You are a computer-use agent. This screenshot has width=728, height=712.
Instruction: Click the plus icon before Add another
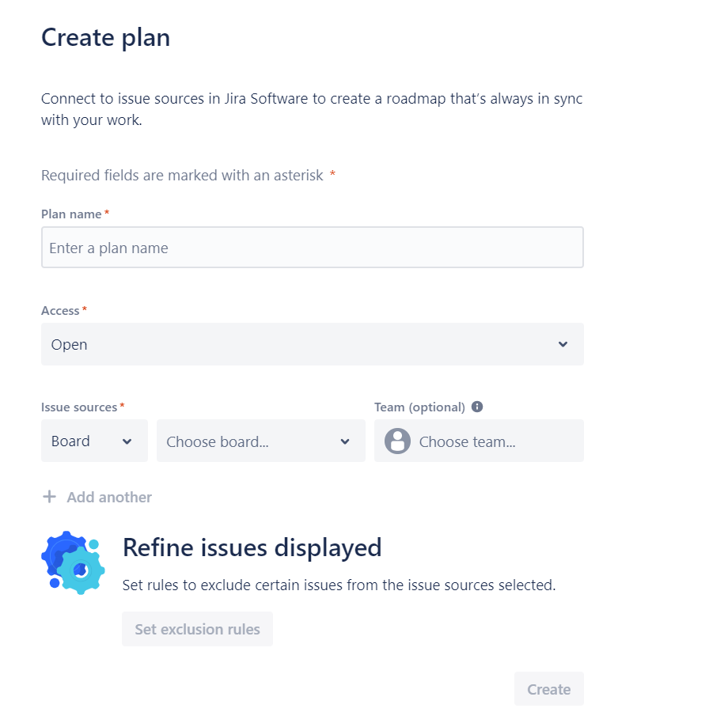[49, 497]
